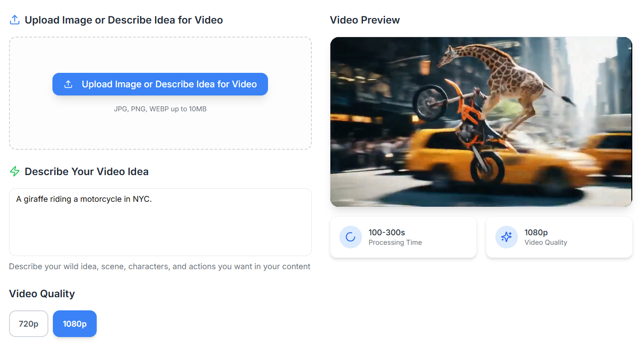
Task: Select 1080p video quality
Action: (75, 323)
